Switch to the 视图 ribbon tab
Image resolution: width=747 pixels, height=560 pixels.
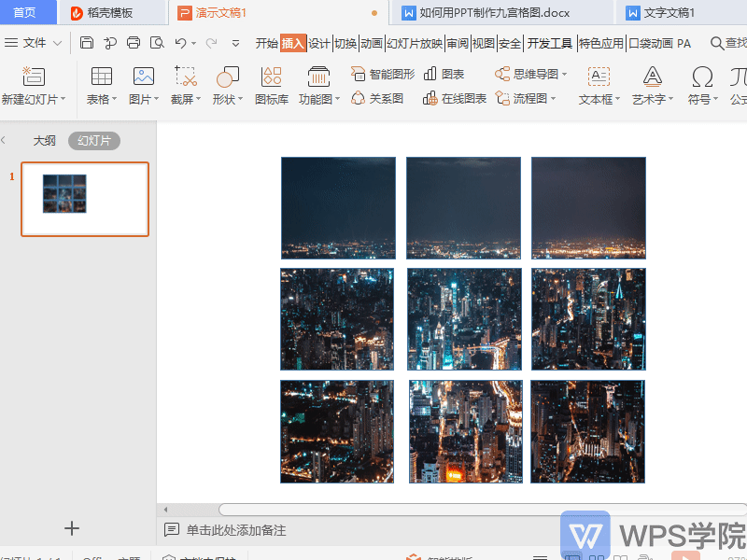(x=484, y=43)
